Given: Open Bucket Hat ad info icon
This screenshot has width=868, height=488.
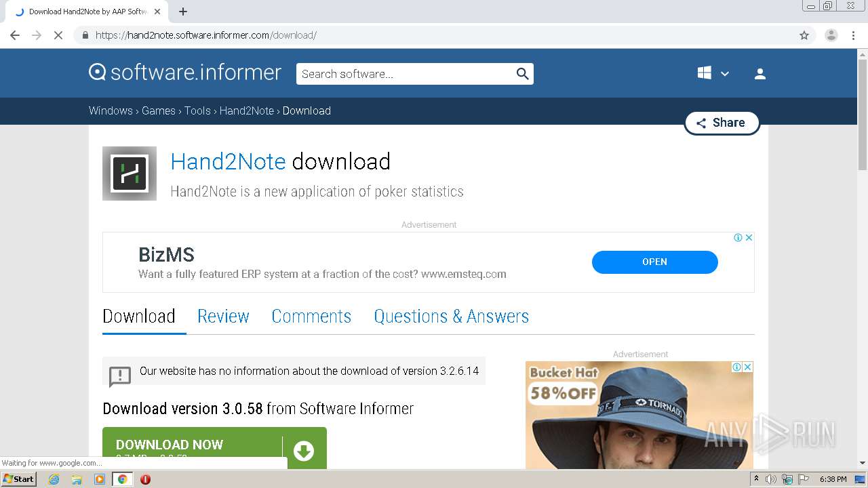Looking at the screenshot, I should point(736,367).
